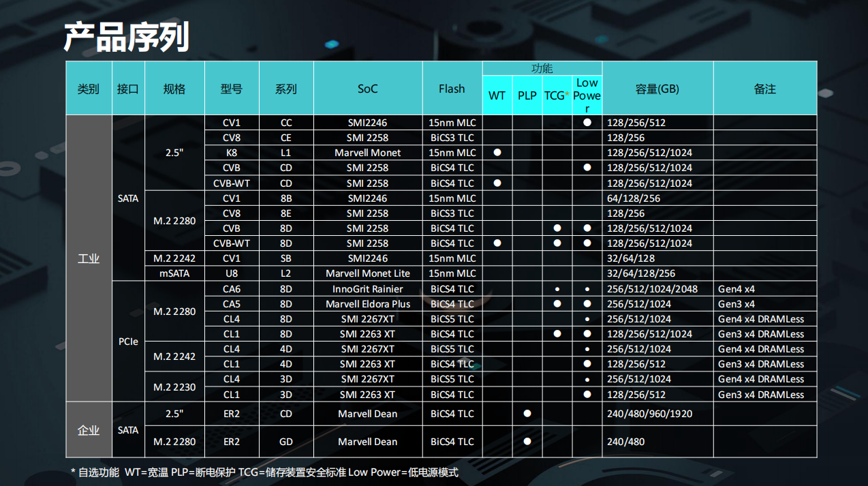Click the WT sub-header
This screenshot has height=486, width=868.
pos(497,95)
